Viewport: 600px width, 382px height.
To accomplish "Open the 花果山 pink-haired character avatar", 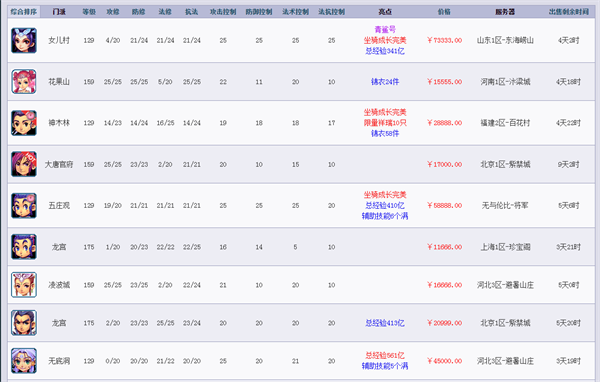I will pos(24,82).
